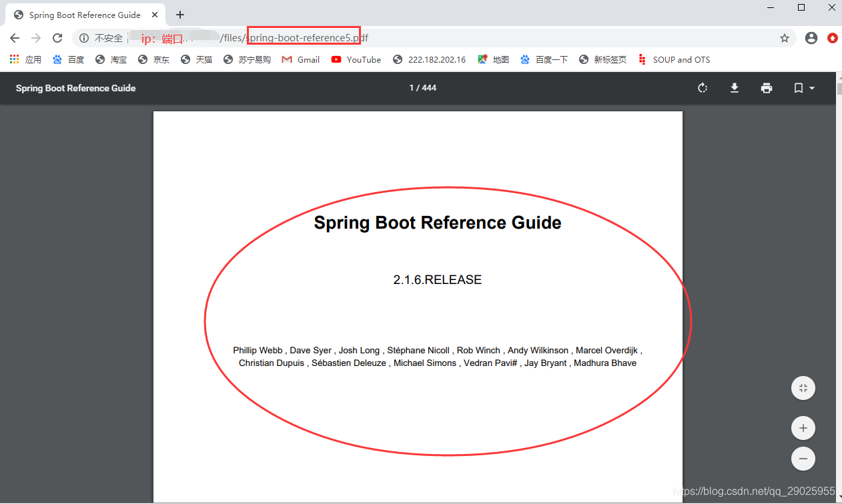Screen dimensions: 842x504
Task: Click the red update icon in the browser toolbar
Action: pyautogui.click(x=833, y=39)
